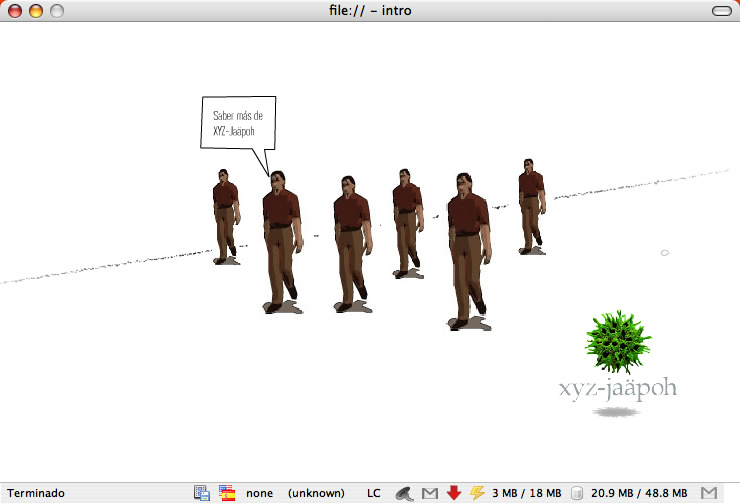This screenshot has height=504, width=740.
Task: Click the network computers icon in status bar
Action: coord(202,493)
